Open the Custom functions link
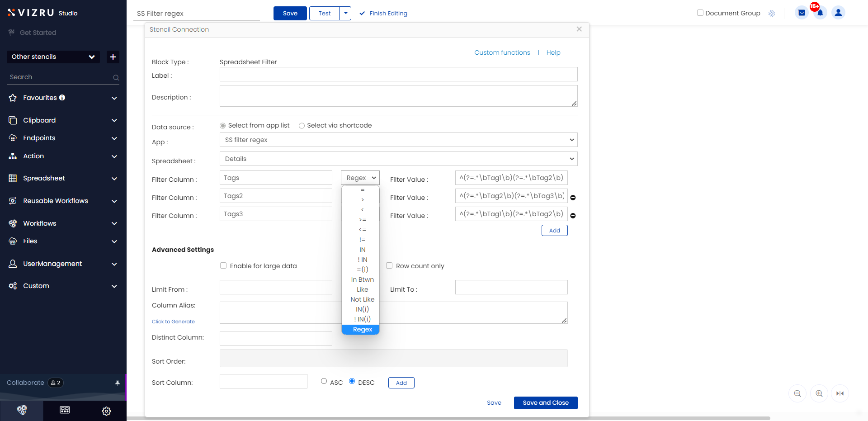 [502, 52]
